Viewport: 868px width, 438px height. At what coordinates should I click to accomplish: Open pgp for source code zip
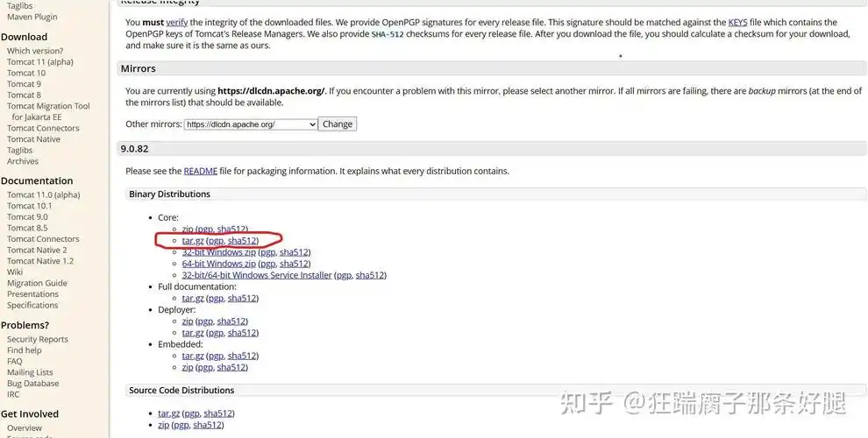point(181,425)
